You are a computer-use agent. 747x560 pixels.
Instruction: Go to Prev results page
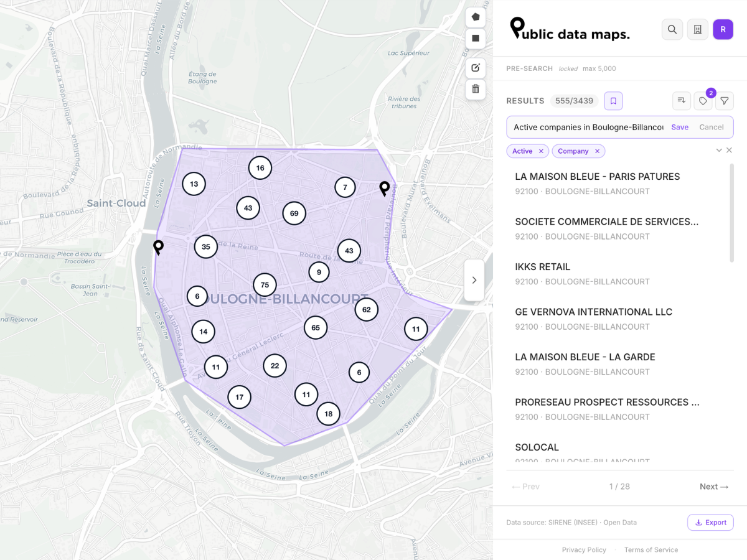pyautogui.click(x=525, y=487)
